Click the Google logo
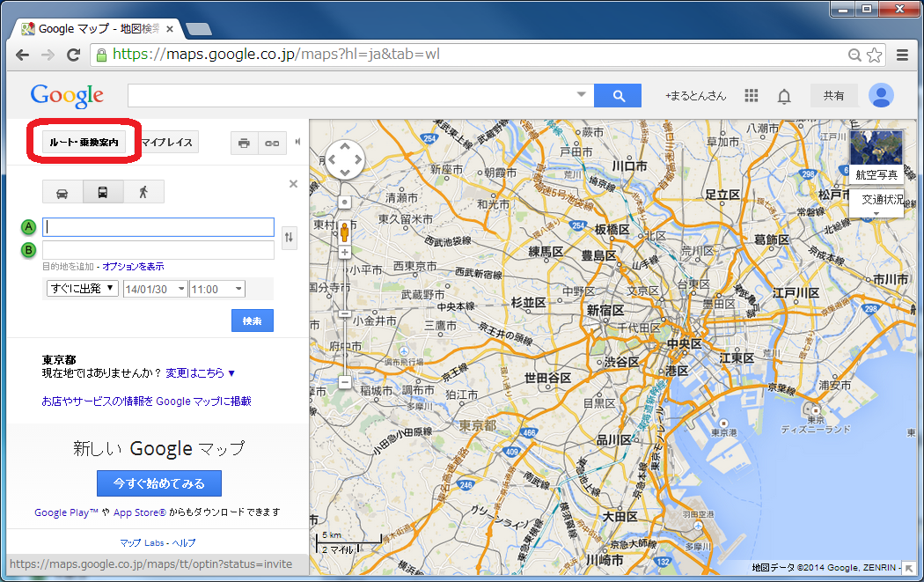The height and width of the screenshot is (582, 924). click(x=67, y=95)
